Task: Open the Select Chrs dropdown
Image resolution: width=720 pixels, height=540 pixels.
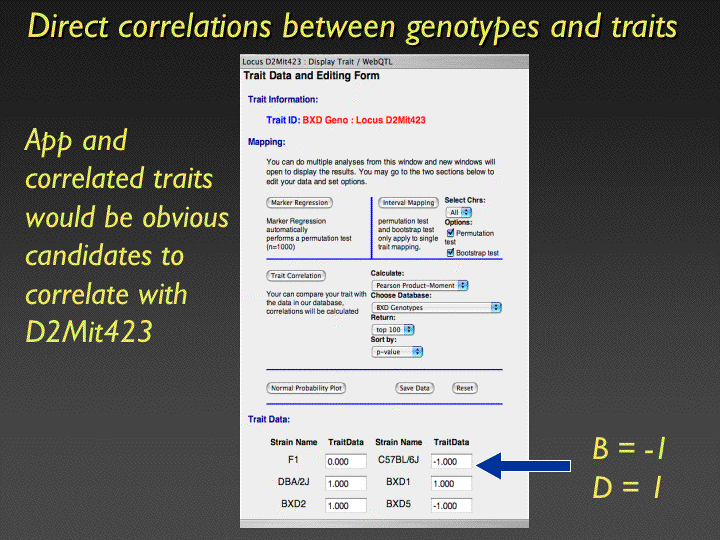Action: [460, 213]
